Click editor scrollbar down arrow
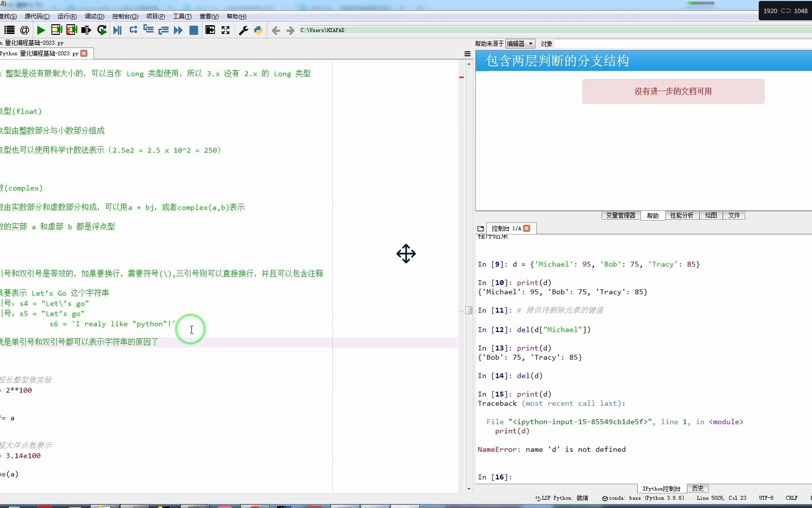812x508 pixels. (469, 489)
